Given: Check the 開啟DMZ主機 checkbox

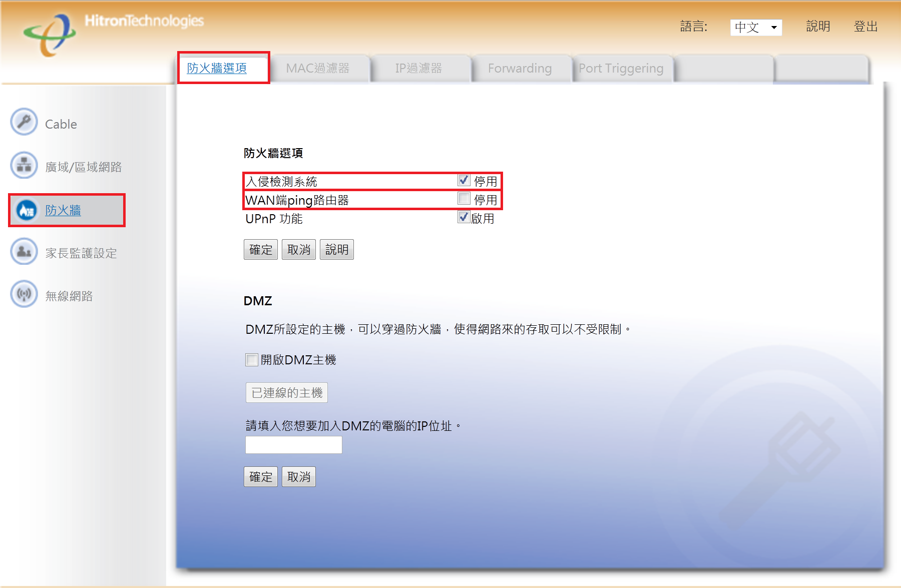Looking at the screenshot, I should 252,360.
